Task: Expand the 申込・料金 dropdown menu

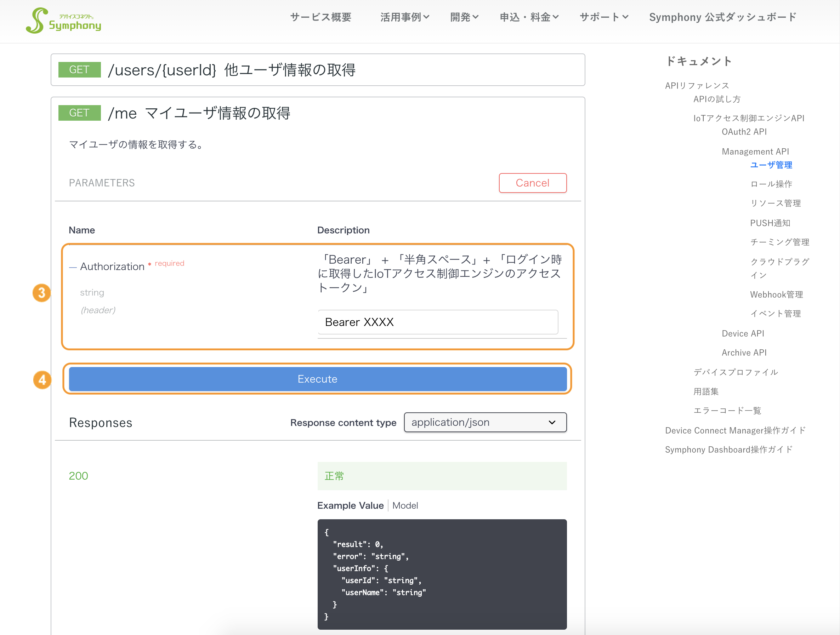Action: 529,17
